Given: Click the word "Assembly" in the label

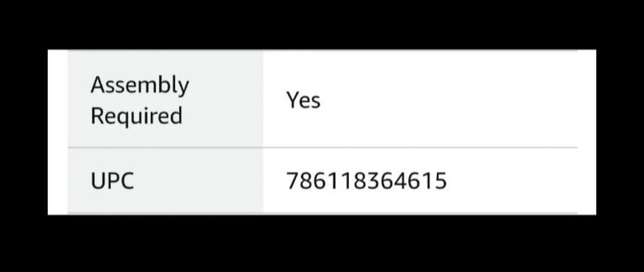Looking at the screenshot, I should (x=140, y=86).
